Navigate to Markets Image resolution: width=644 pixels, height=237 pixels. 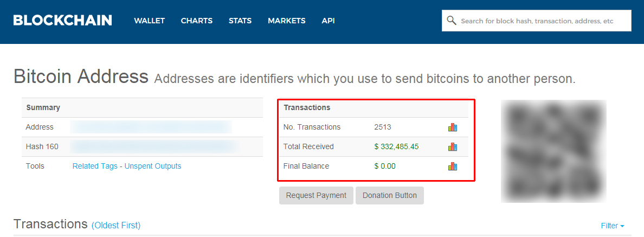(286, 21)
